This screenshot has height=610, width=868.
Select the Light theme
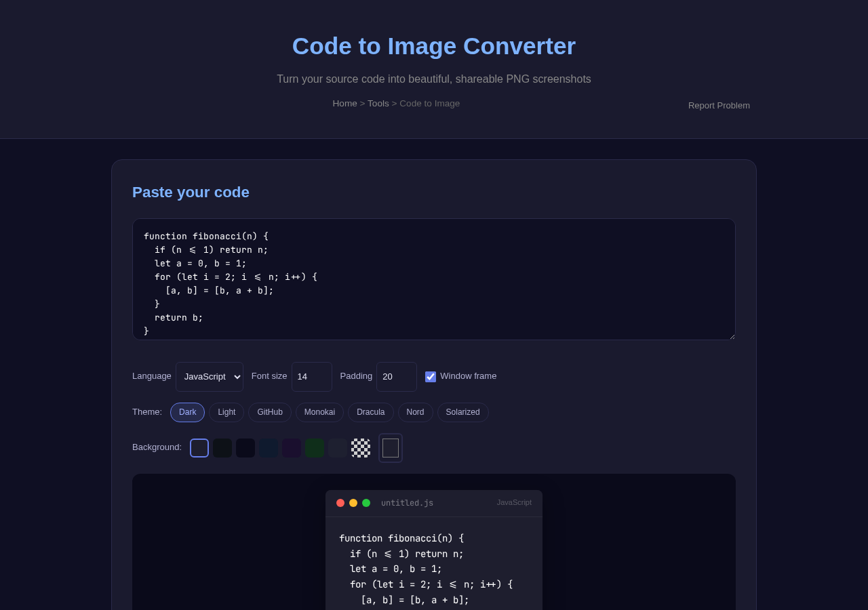[x=226, y=412]
